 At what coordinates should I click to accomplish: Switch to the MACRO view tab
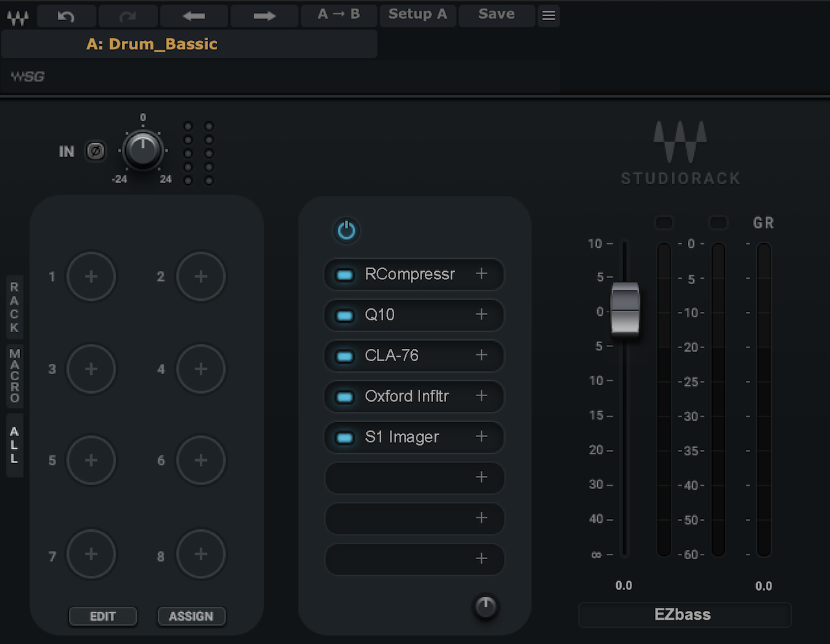[x=14, y=376]
